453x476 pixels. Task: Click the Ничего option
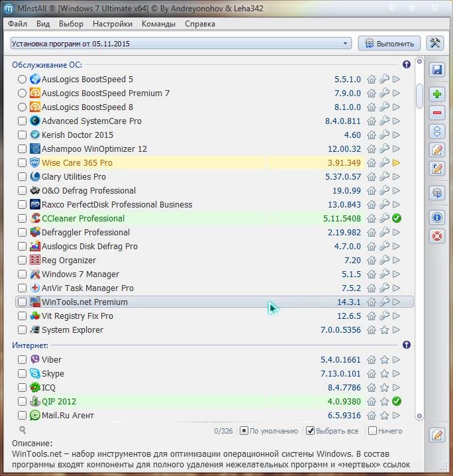click(x=385, y=431)
